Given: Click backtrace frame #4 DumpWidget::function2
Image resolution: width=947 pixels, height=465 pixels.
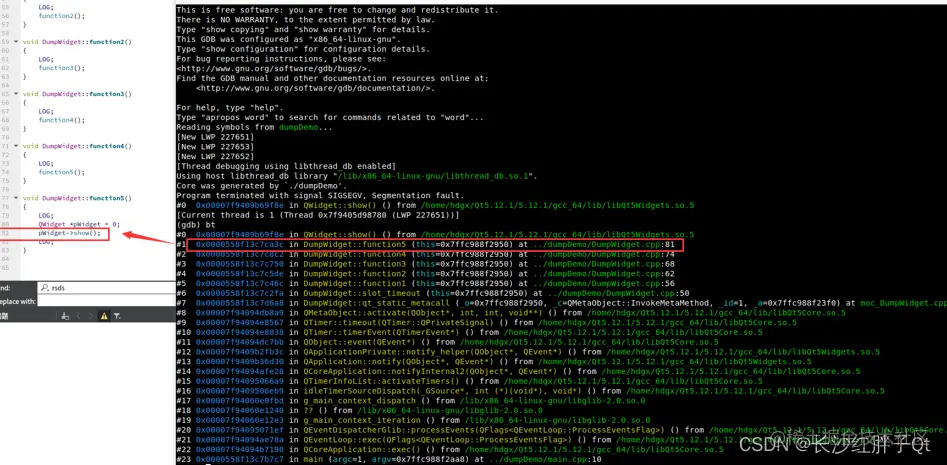Looking at the screenshot, I should point(425,274).
